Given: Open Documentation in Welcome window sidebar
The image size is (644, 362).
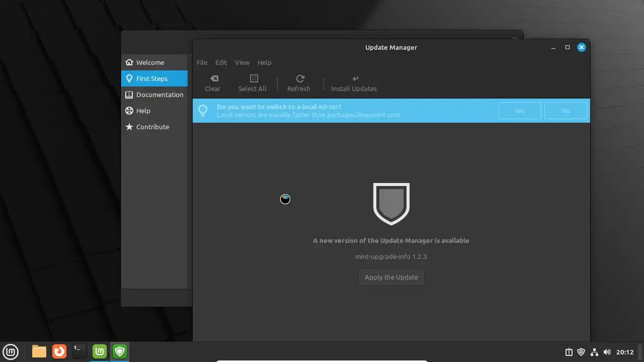Looking at the screenshot, I should pyautogui.click(x=154, y=95).
